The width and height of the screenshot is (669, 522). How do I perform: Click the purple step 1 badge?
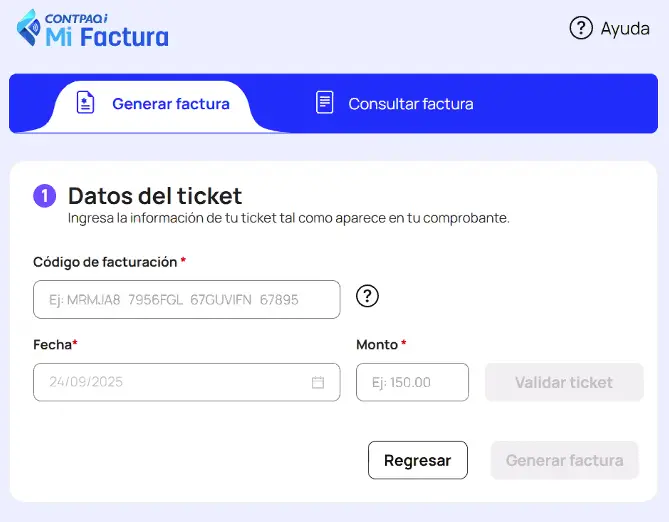[x=44, y=196]
